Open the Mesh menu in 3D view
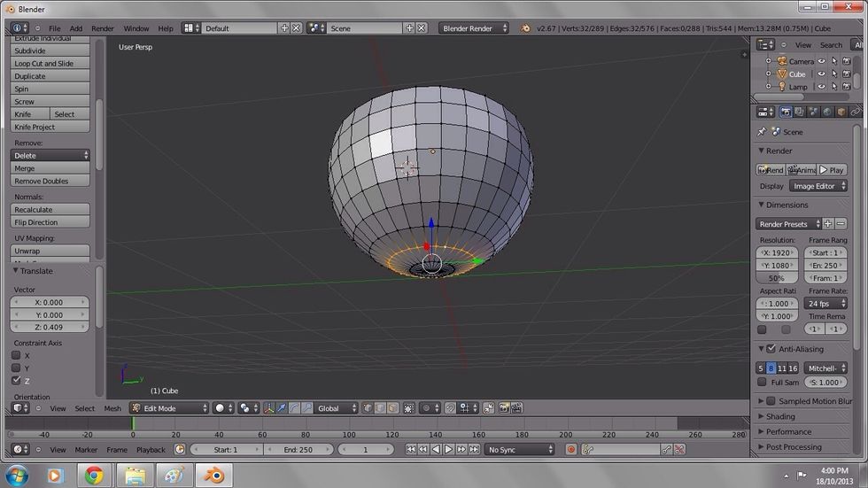Viewport: 868px width, 488px height. pos(112,408)
